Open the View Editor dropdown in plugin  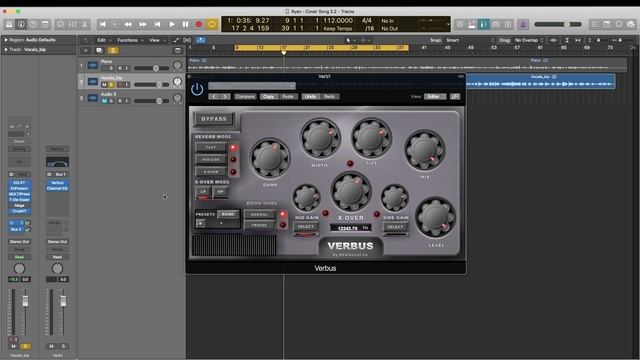(x=435, y=97)
